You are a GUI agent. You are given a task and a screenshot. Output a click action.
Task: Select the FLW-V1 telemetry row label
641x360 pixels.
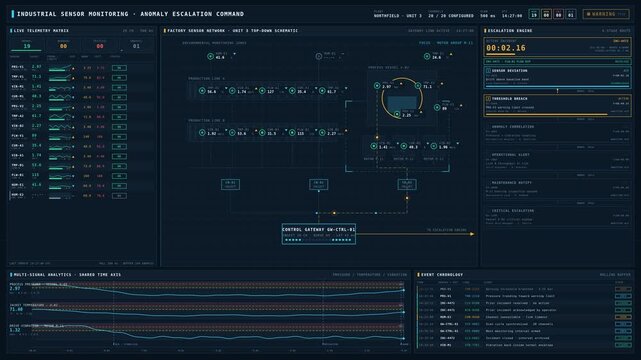click(18, 136)
